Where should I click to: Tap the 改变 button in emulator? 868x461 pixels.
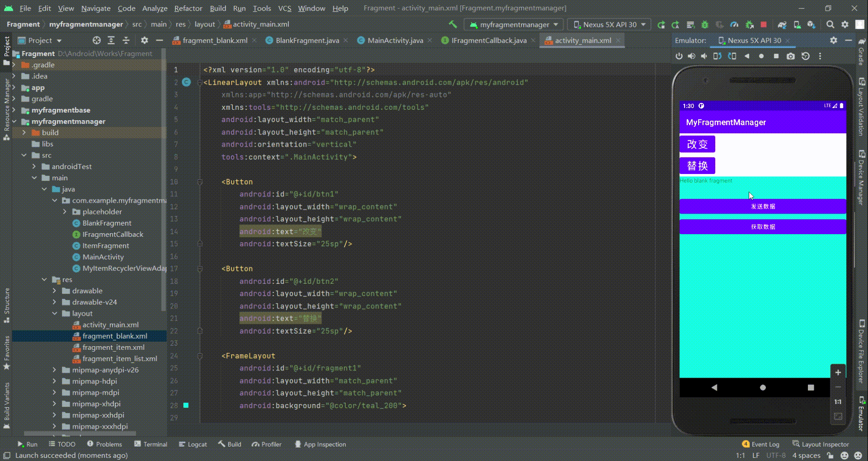point(697,144)
